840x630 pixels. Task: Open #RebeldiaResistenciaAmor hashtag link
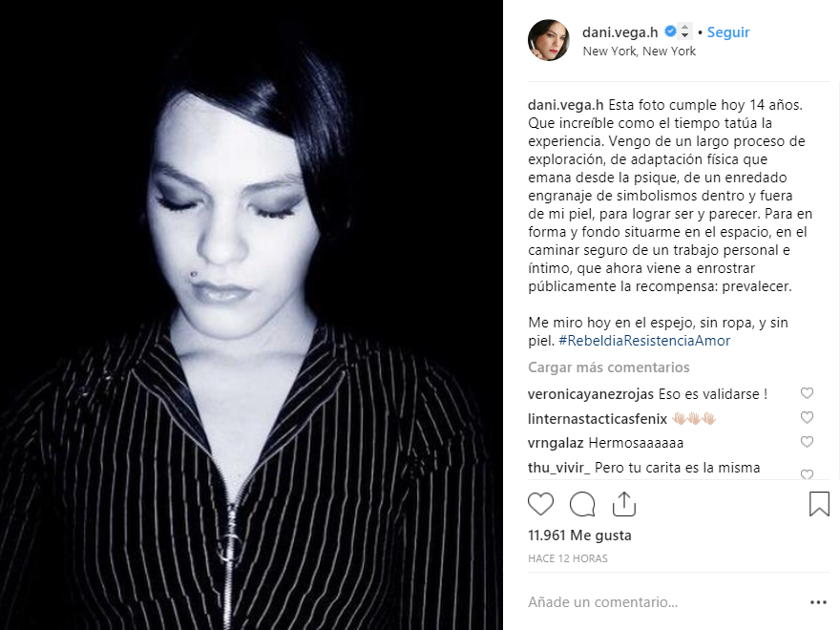click(x=644, y=341)
